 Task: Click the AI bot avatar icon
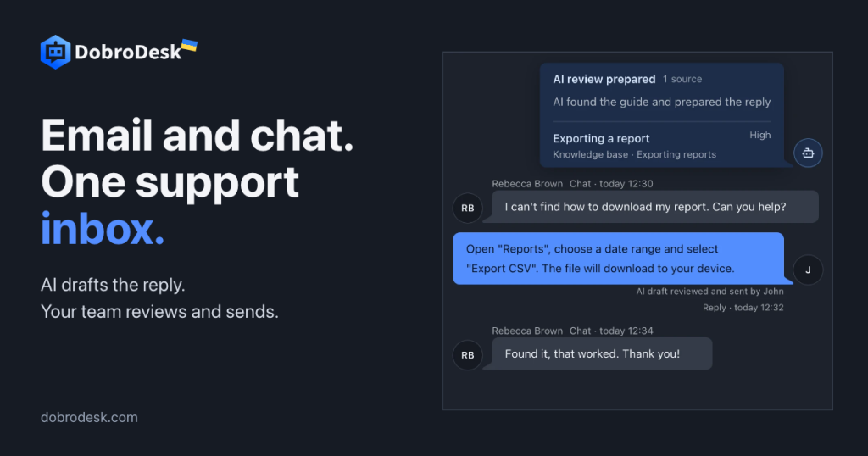[808, 153]
